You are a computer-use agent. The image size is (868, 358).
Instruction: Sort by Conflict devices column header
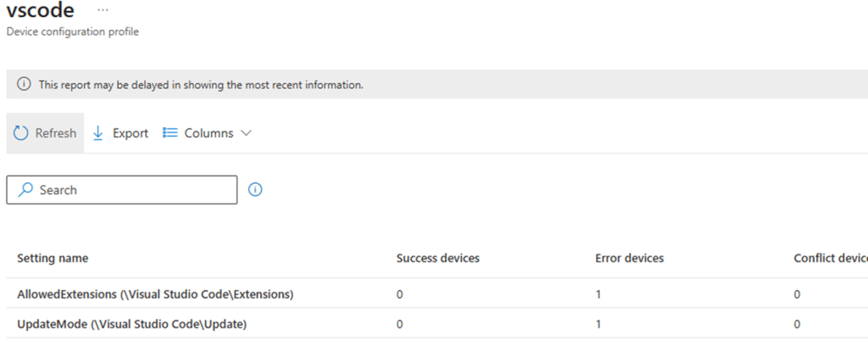click(x=829, y=258)
